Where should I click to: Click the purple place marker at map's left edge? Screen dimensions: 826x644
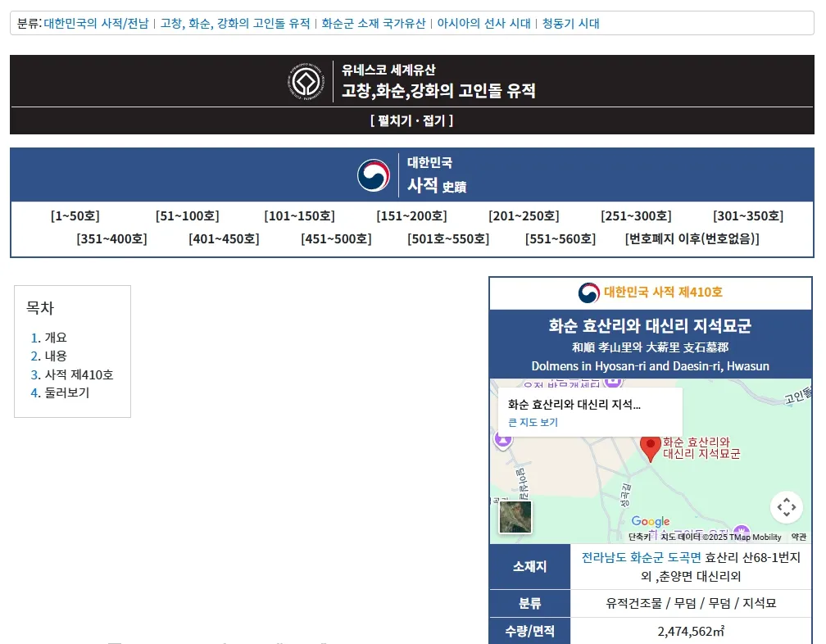(503, 440)
